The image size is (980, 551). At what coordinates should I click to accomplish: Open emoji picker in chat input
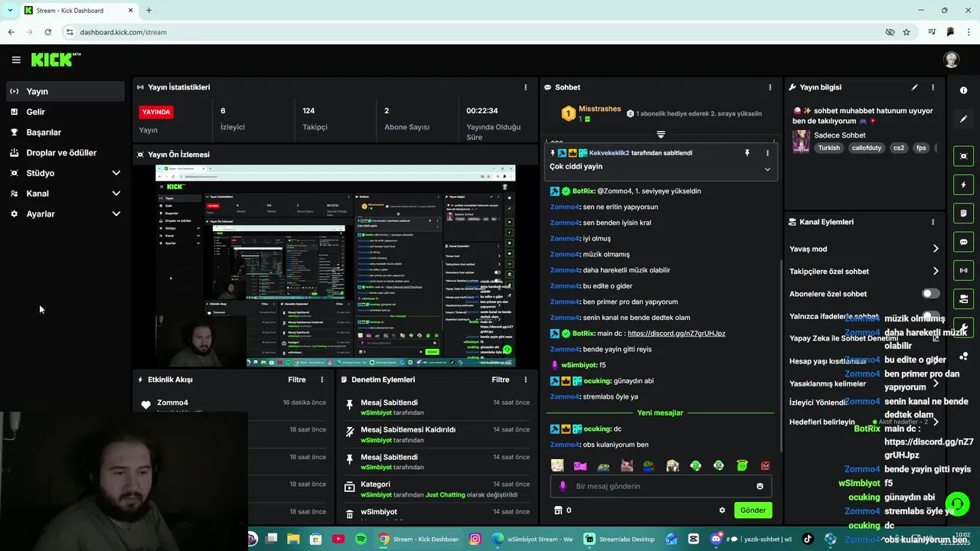pos(759,486)
